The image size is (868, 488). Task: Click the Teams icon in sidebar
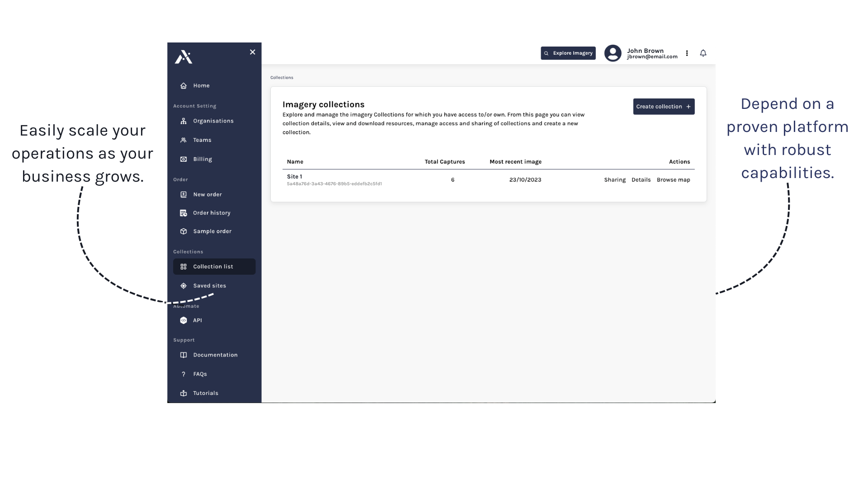click(x=184, y=140)
